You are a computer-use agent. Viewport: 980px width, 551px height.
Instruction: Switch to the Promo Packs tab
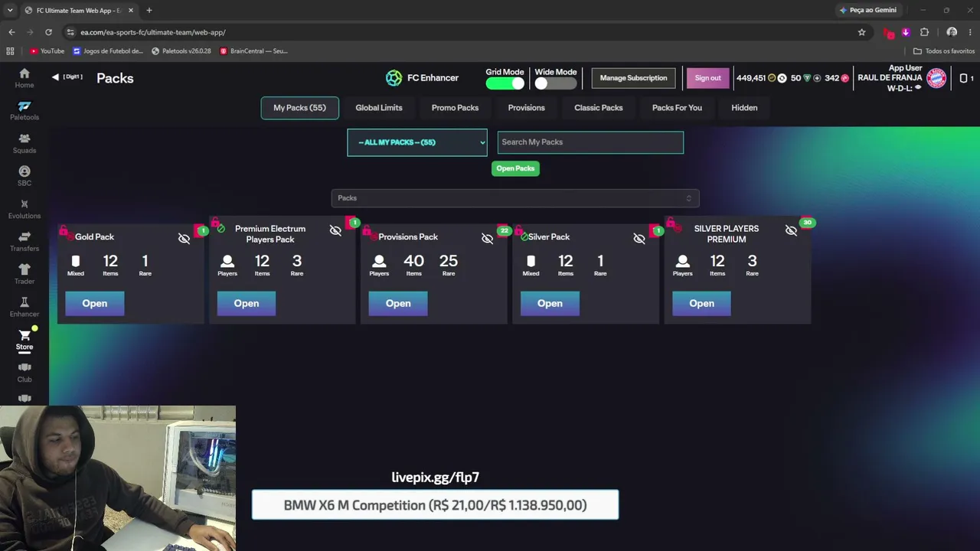[x=455, y=108]
